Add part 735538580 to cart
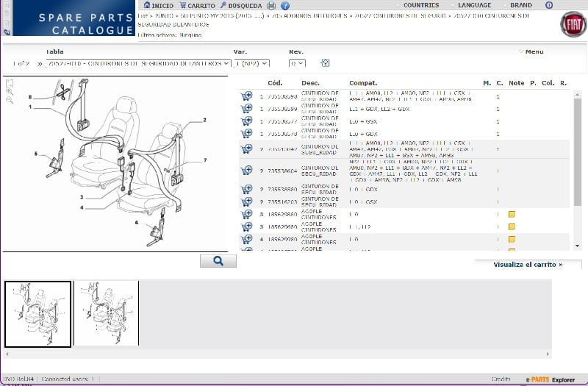 click(246, 189)
